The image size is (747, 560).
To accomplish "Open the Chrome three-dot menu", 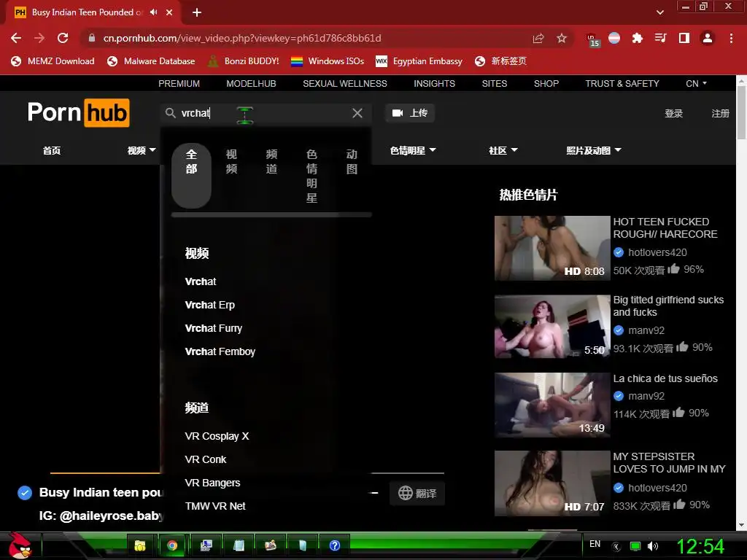I will pyautogui.click(x=731, y=38).
